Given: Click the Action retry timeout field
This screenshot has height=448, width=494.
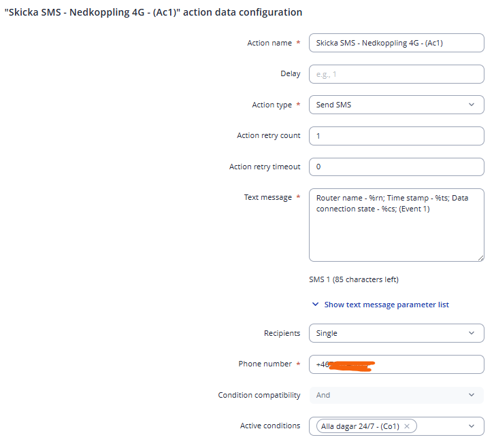Looking at the screenshot, I should (396, 167).
